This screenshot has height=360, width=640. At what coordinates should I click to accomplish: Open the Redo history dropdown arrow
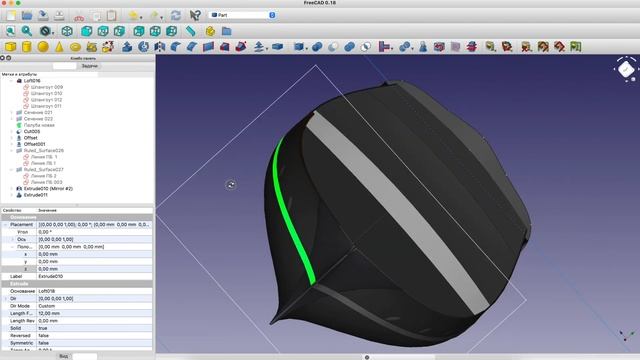162,17
